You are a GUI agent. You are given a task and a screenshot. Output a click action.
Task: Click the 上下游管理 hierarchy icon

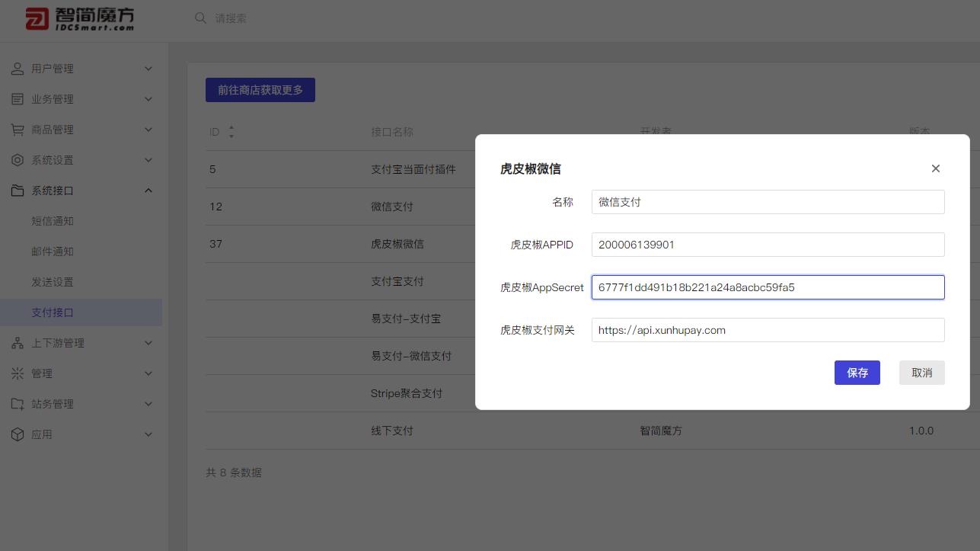pyautogui.click(x=18, y=343)
